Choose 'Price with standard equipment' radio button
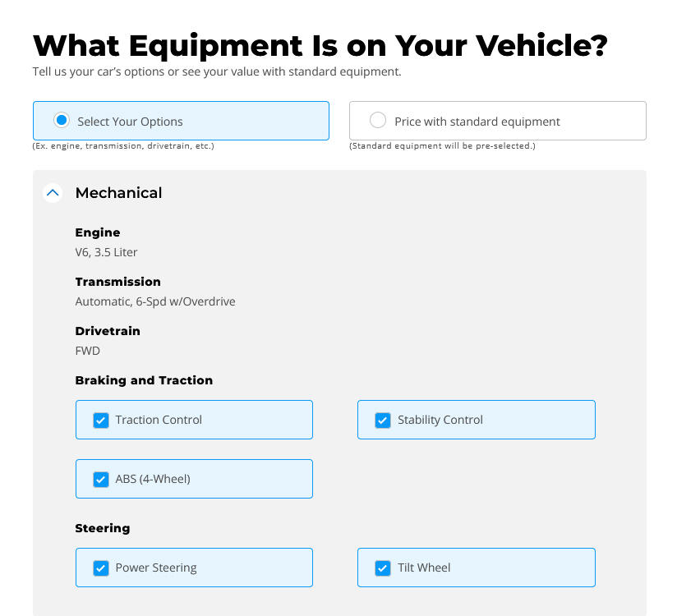This screenshot has width=677, height=616. (x=378, y=121)
